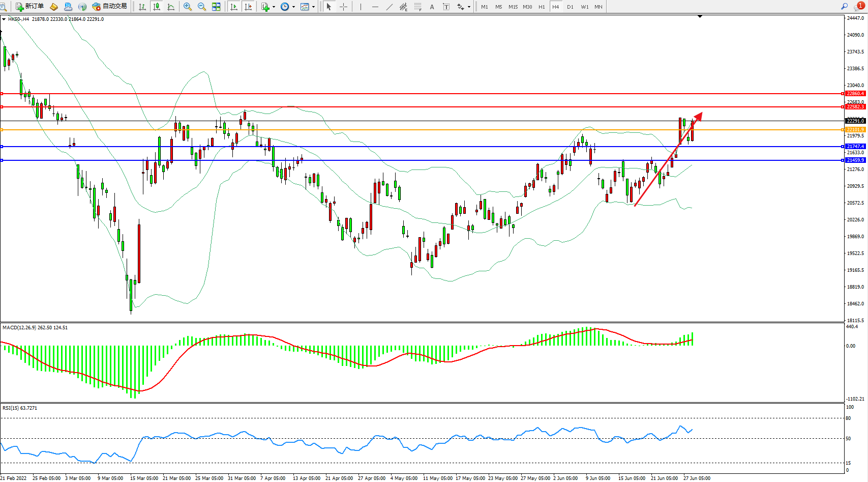
Task: Toggle chart auto scroll
Action: coord(234,7)
